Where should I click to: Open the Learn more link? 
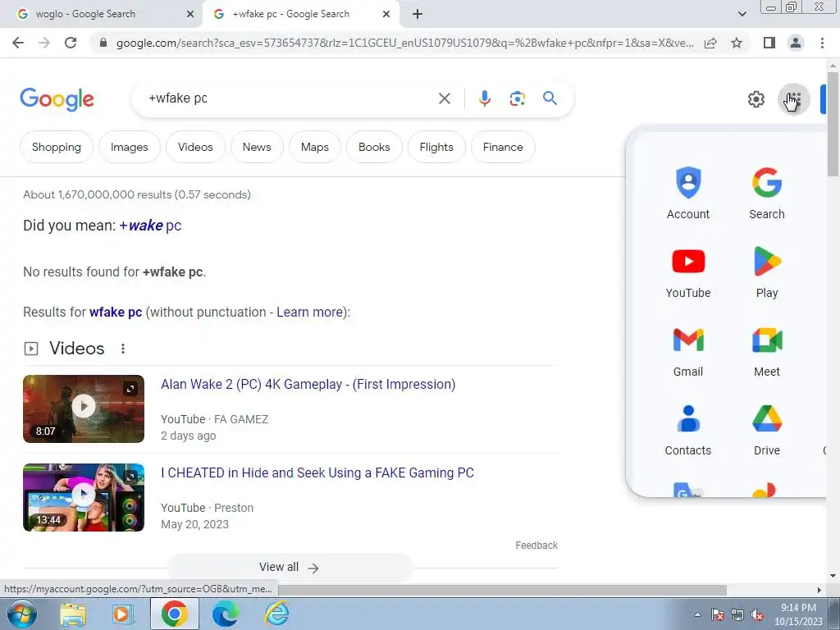coord(309,312)
